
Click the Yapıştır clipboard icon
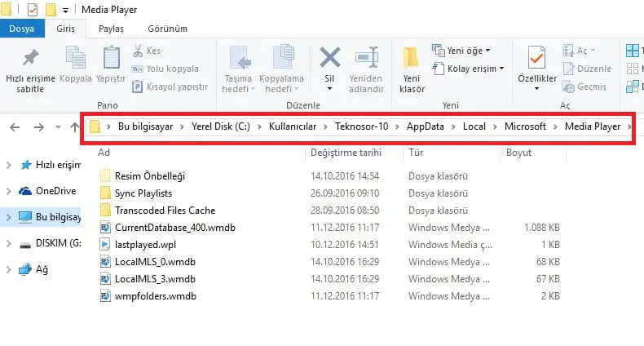(111, 58)
